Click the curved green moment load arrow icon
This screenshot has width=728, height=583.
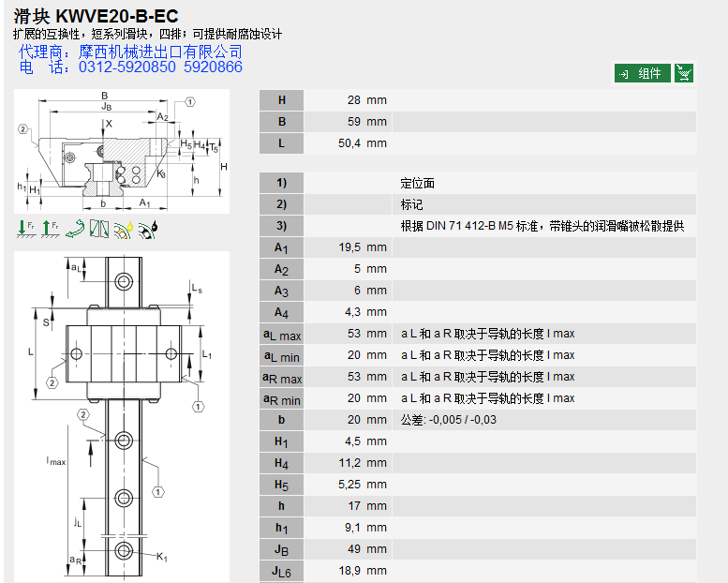[x=75, y=228]
